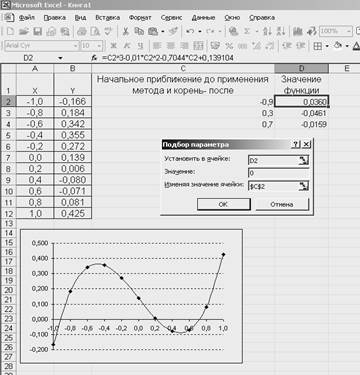Expand the Fill Color dropdown arrow
This screenshot has width=360, height=375.
pos(347,46)
